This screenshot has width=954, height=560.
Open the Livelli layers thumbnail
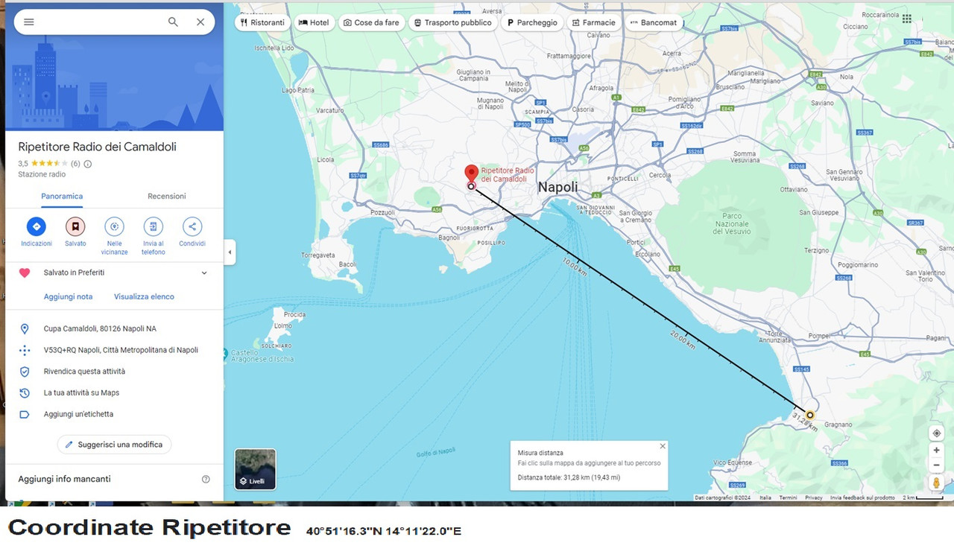(256, 469)
